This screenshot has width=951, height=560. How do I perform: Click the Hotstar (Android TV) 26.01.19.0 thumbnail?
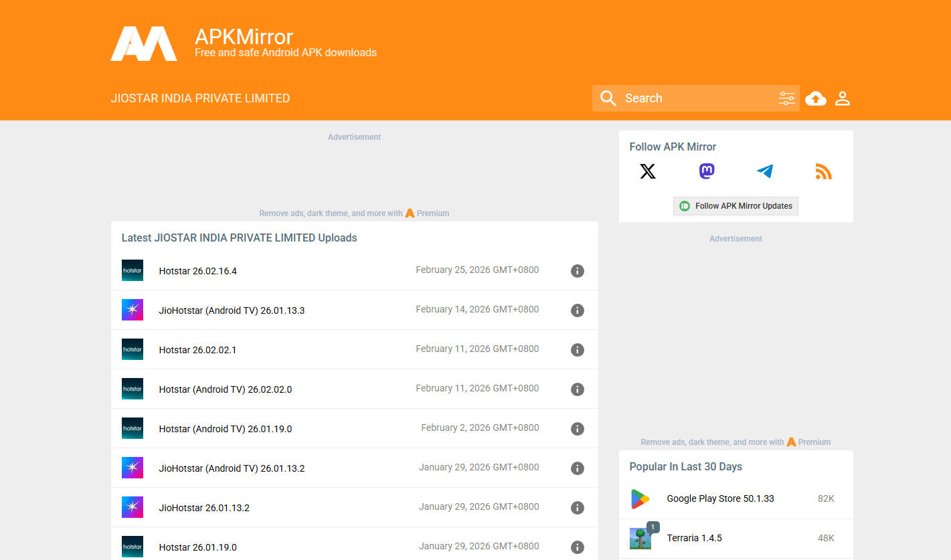pyautogui.click(x=133, y=428)
